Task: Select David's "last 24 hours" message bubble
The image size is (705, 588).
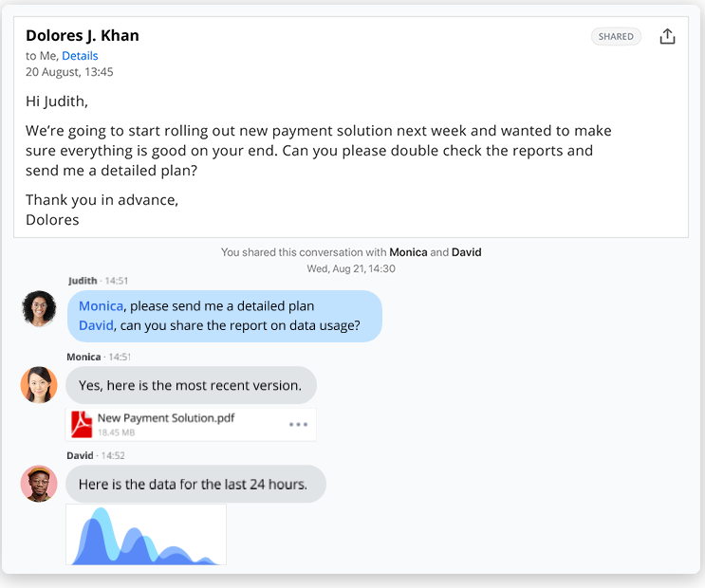Action: point(194,484)
